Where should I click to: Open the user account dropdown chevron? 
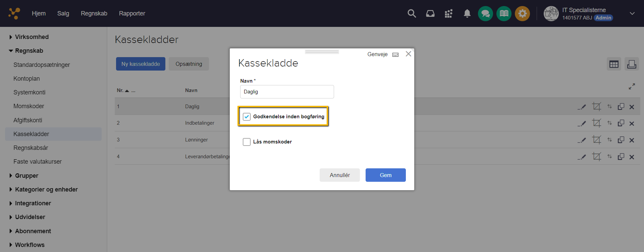(x=632, y=13)
